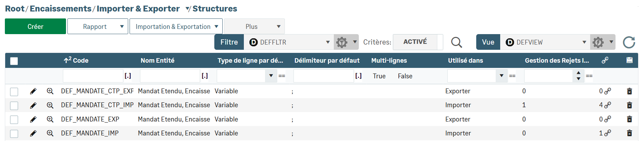This screenshot has height=141, width=644.
Task: Expand the Utilisé dans filter dropdown
Action: 501,76
